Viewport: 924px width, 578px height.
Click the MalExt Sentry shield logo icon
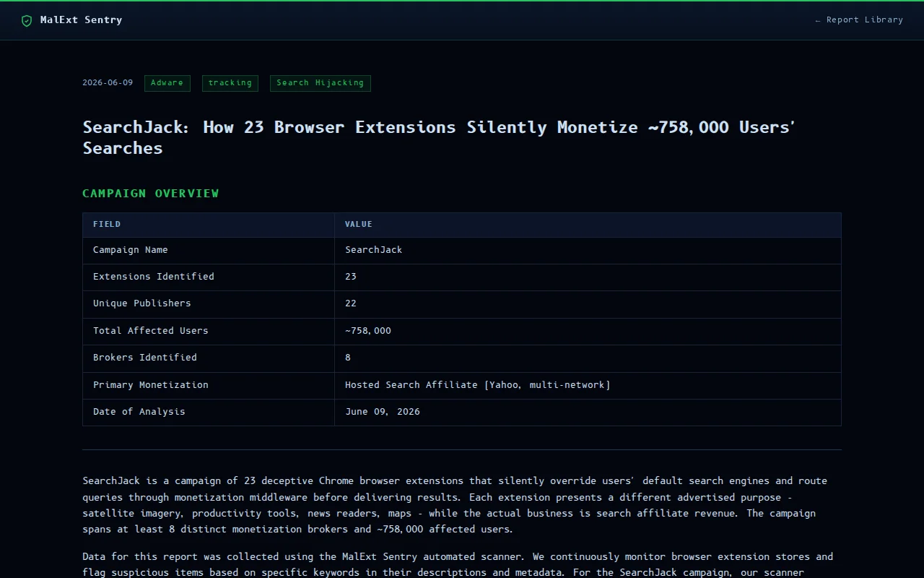pyautogui.click(x=27, y=20)
